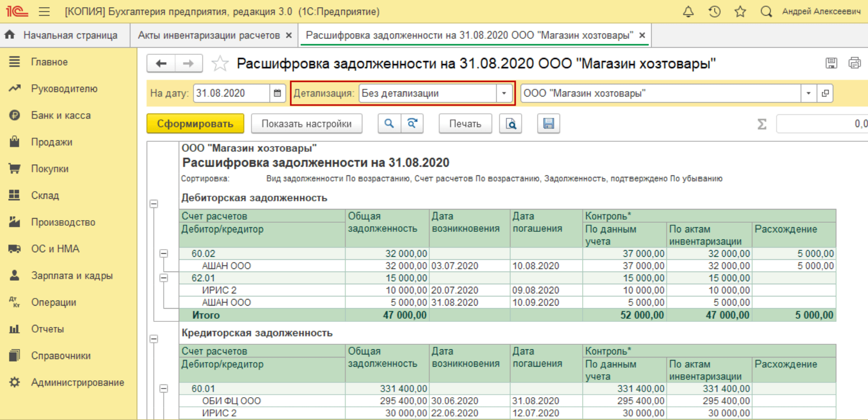The width and height of the screenshot is (868, 420).
Task: Click the print preview icon
Action: pyautogui.click(x=511, y=124)
